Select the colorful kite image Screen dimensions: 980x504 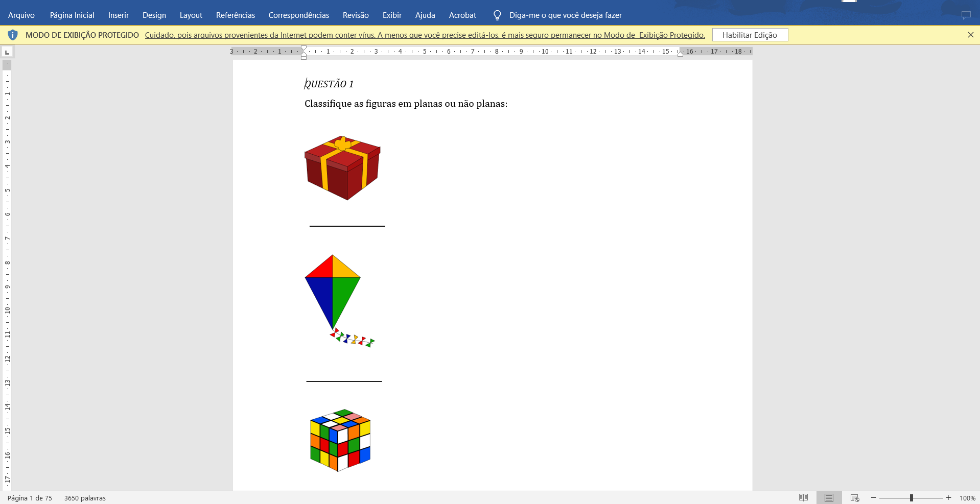coord(340,301)
